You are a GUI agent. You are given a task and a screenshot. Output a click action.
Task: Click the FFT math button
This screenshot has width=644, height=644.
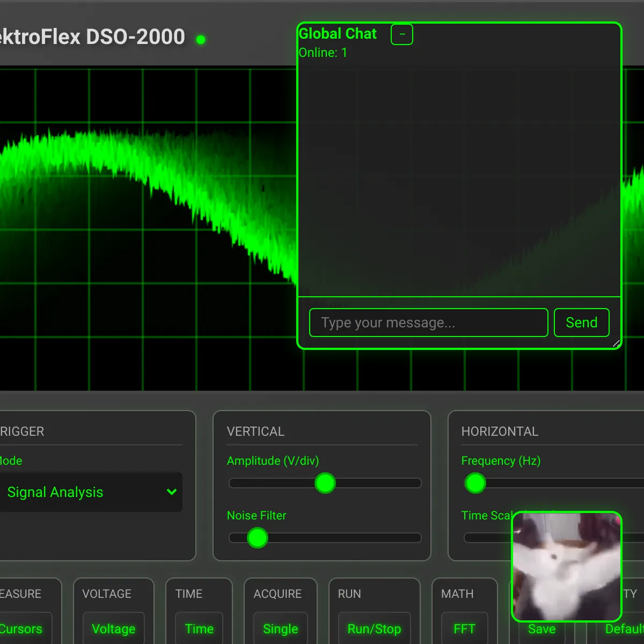click(464, 628)
